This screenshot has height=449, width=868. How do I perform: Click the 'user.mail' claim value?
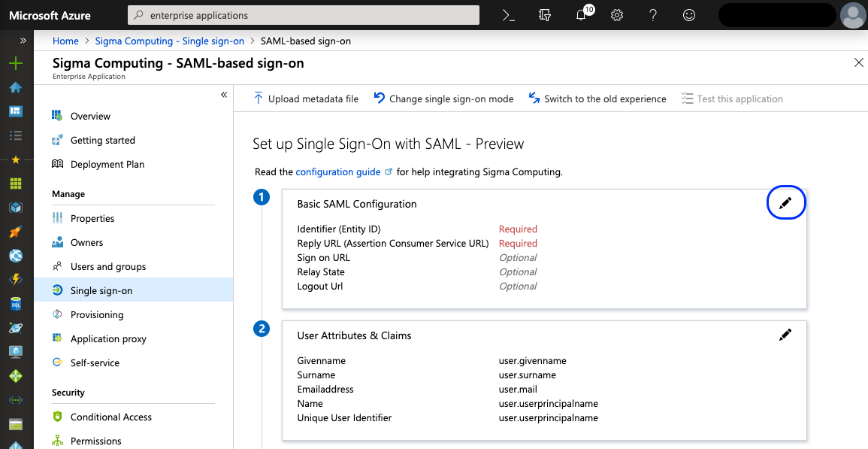click(518, 390)
